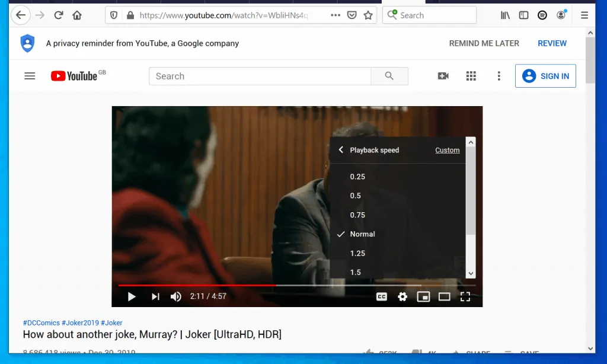
Task: Click the speed menu scroll up arrow
Action: 471,142
